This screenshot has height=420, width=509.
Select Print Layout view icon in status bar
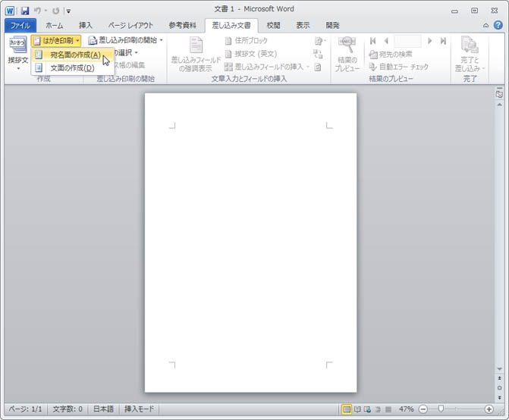pyautogui.click(x=347, y=409)
